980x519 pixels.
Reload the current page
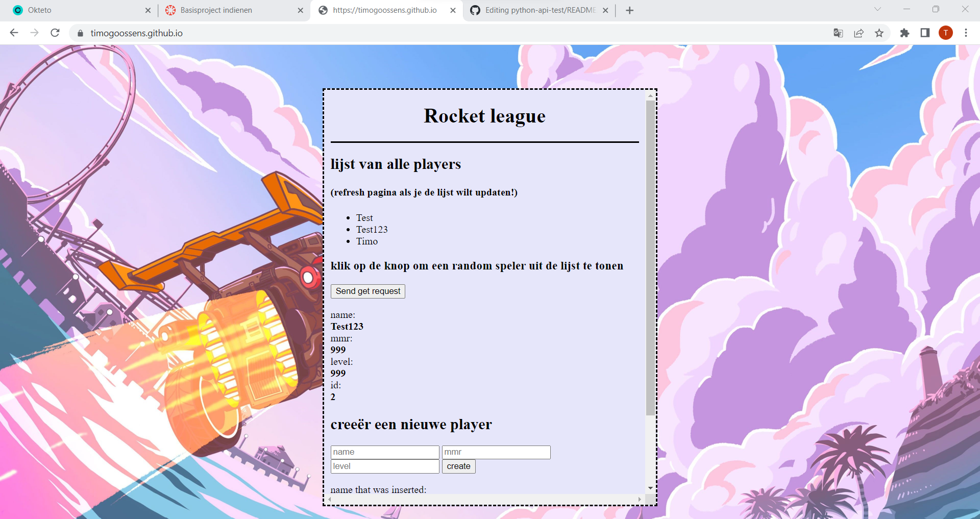[x=55, y=33]
